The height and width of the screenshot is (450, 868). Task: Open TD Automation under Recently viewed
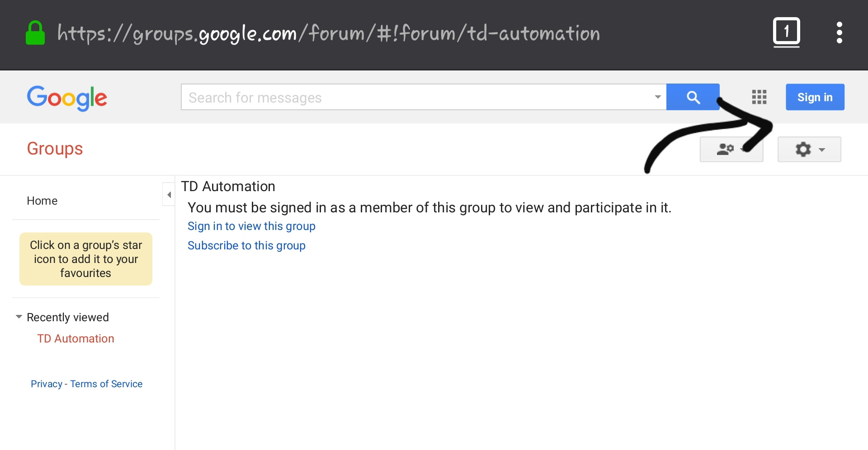(75, 339)
